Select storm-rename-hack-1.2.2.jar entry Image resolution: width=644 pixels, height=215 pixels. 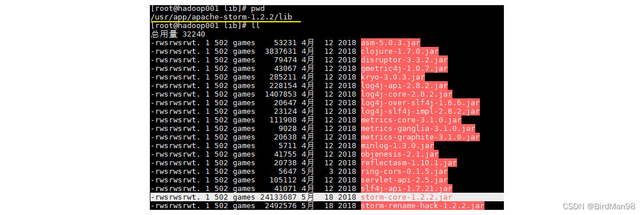coord(422,206)
